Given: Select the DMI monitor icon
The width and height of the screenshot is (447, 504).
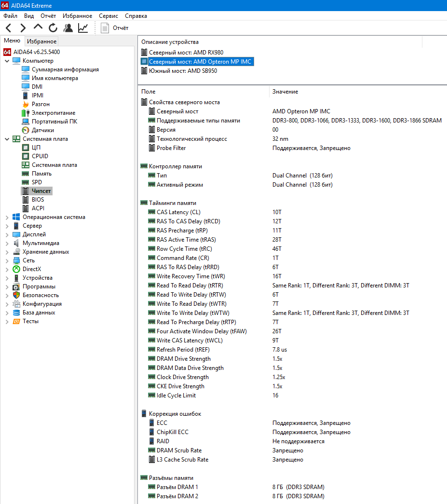Looking at the screenshot, I should (26, 86).
